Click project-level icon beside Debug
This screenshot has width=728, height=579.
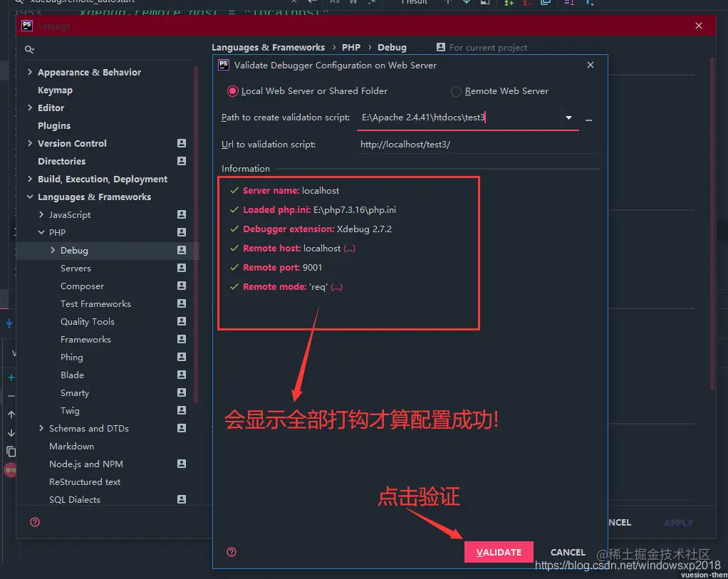(182, 250)
